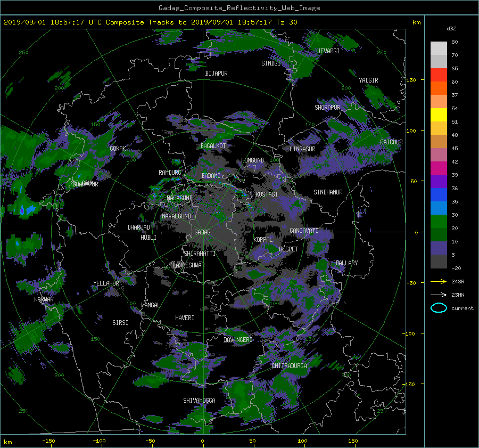Click the BIJAPUR city label
479x448 pixels.
tap(216, 74)
